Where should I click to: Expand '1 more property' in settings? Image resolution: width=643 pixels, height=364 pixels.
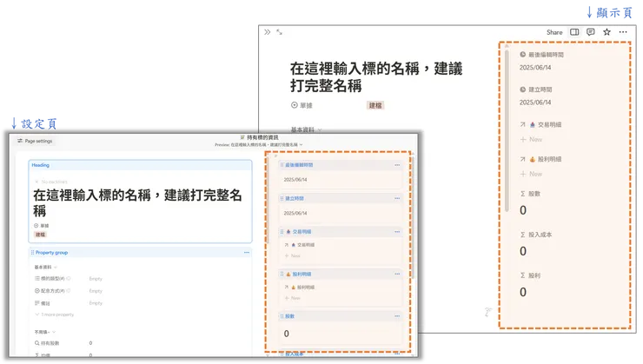55,314
